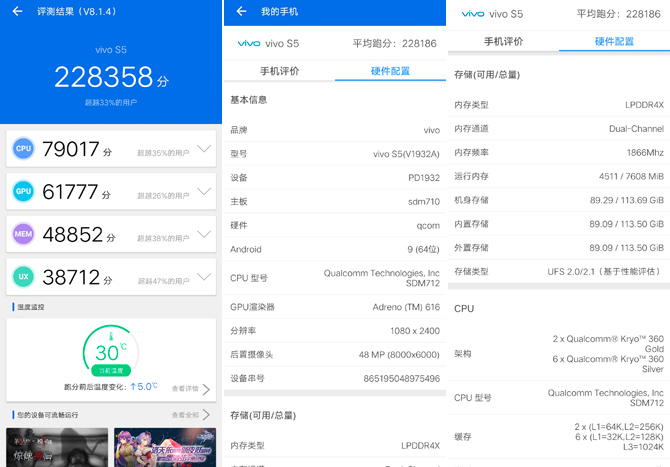This screenshot has height=467, width=670.
Task: Click the 机身存储 89.29 / 113.69 GiB row
Action: click(x=559, y=200)
